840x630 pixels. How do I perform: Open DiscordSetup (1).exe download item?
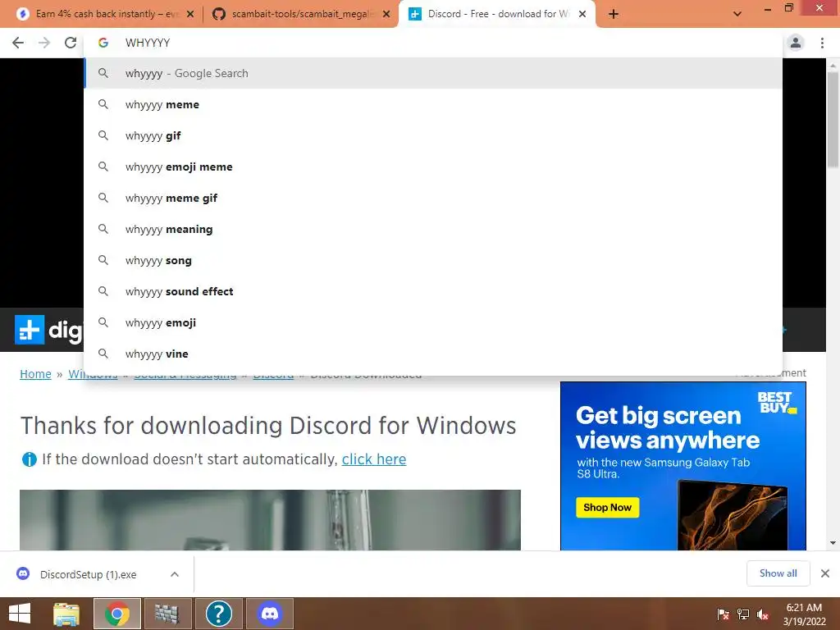point(89,574)
